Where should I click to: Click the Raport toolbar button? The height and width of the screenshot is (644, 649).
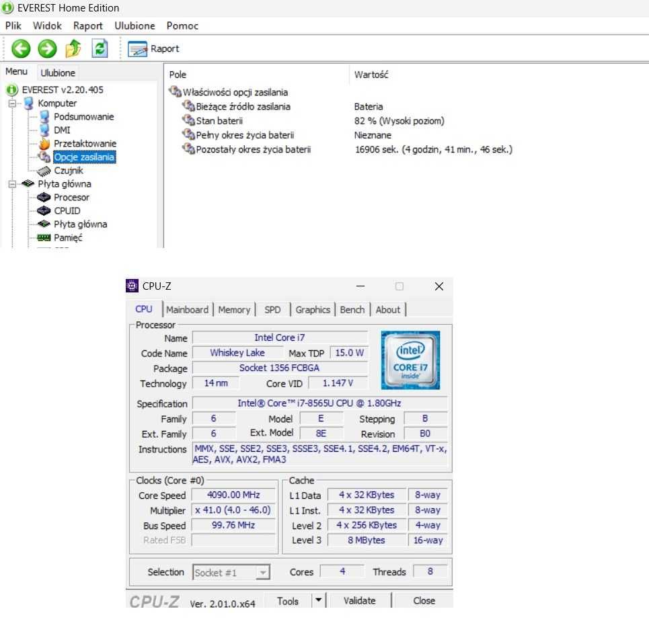click(x=153, y=49)
